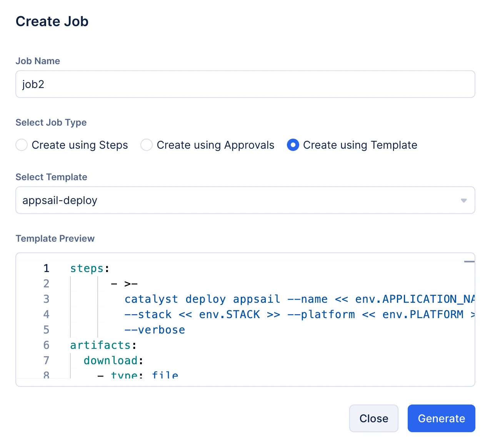Click the Template Preview label
The width and height of the screenshot is (490, 448).
coord(55,239)
